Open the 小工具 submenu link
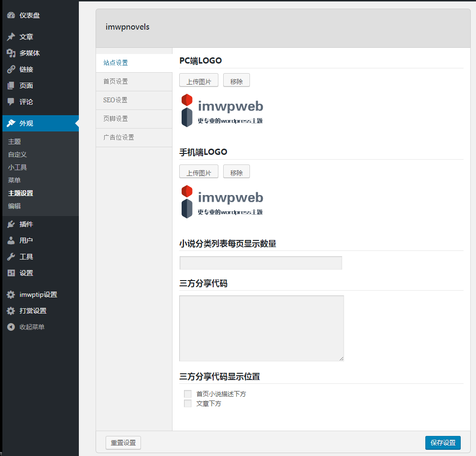 click(17, 167)
